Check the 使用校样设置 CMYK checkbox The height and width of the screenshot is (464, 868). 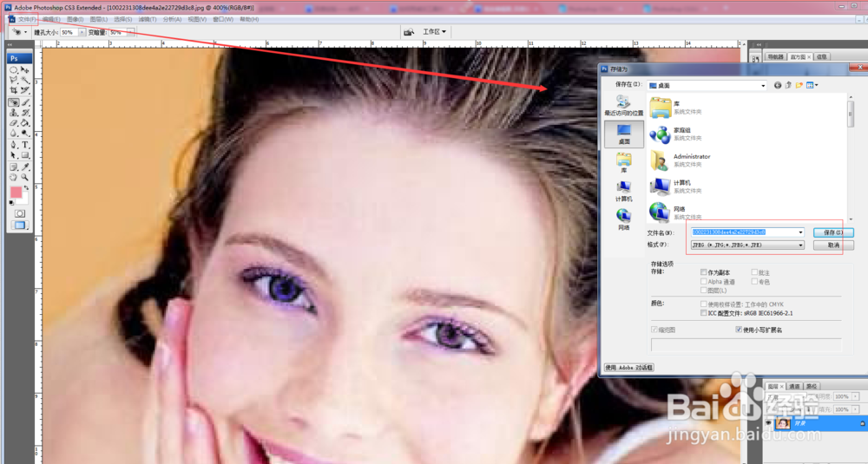704,304
